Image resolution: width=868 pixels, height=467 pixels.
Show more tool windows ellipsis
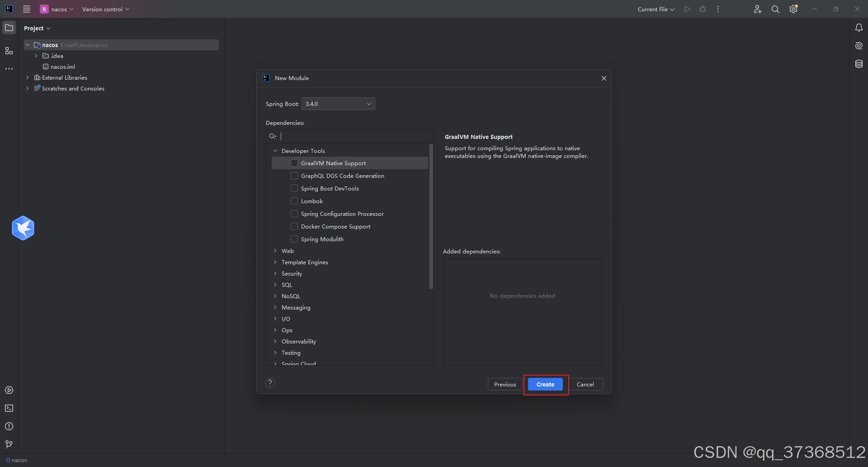point(9,69)
